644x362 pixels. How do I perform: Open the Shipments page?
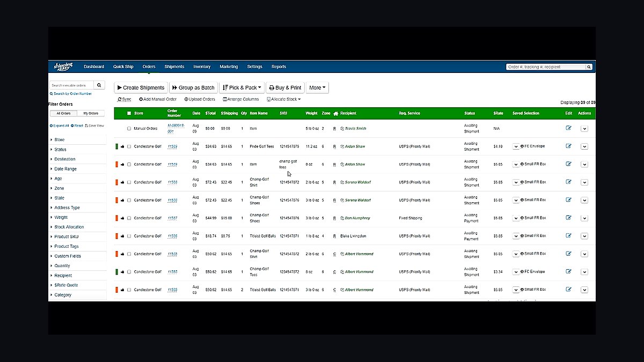(x=174, y=67)
